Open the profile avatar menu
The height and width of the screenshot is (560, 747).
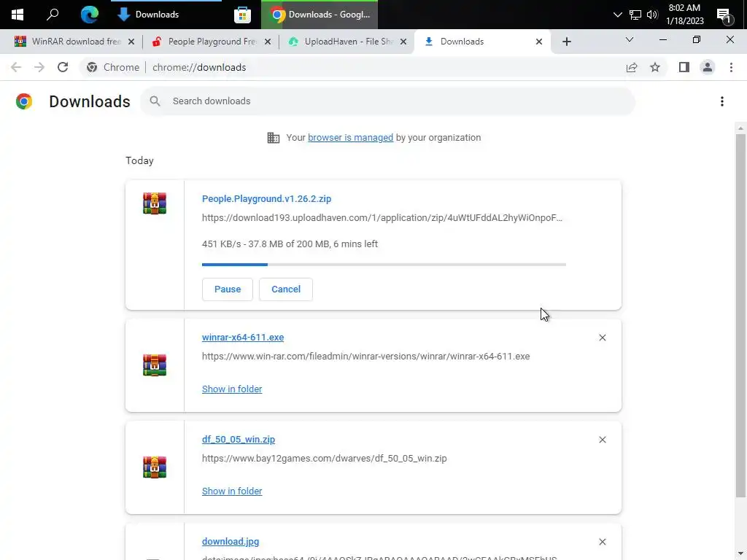tap(708, 67)
